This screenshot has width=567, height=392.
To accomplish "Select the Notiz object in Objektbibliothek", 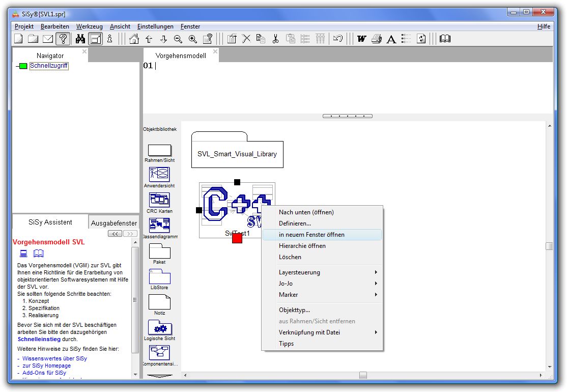I will pos(159,302).
